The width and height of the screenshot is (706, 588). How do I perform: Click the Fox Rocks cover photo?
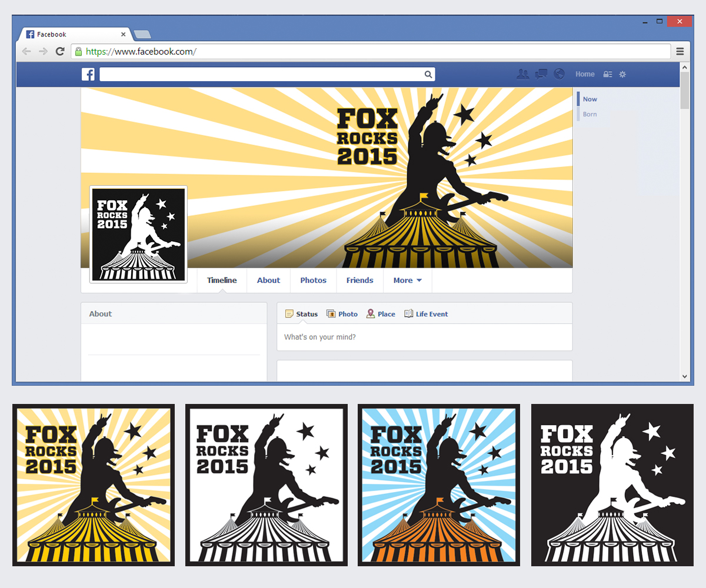327,178
